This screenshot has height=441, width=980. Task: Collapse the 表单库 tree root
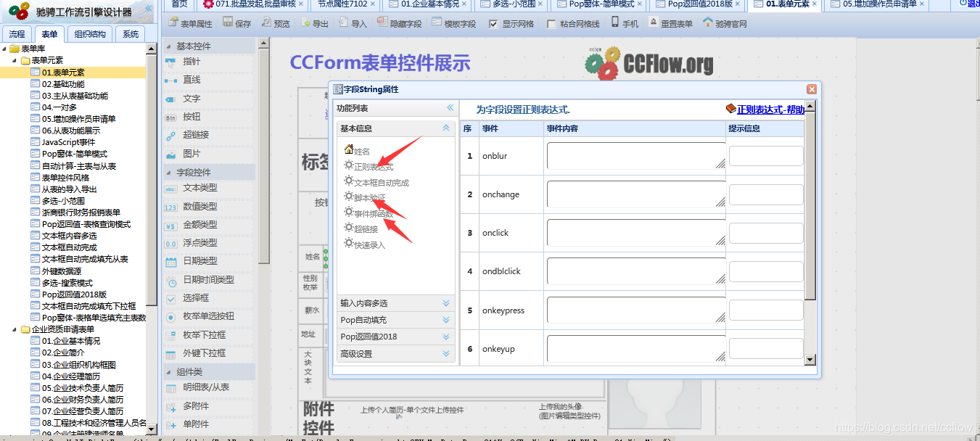coord(5,49)
